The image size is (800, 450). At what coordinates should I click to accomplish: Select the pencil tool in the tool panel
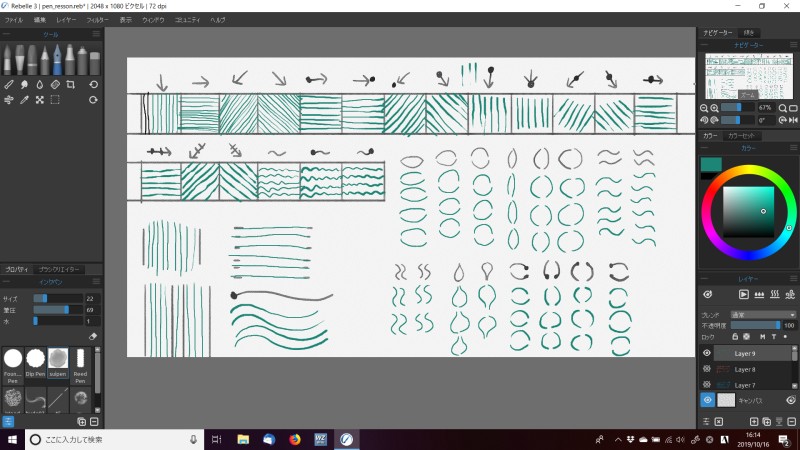point(45,60)
